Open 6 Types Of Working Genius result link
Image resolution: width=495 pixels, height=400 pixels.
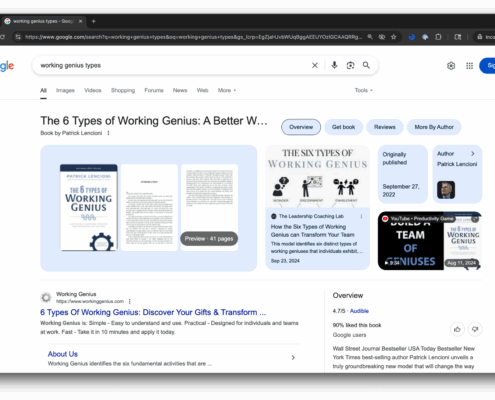[153, 312]
